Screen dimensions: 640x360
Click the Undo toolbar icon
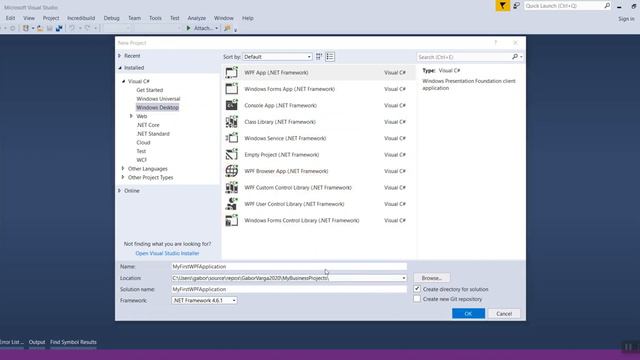[72, 28]
